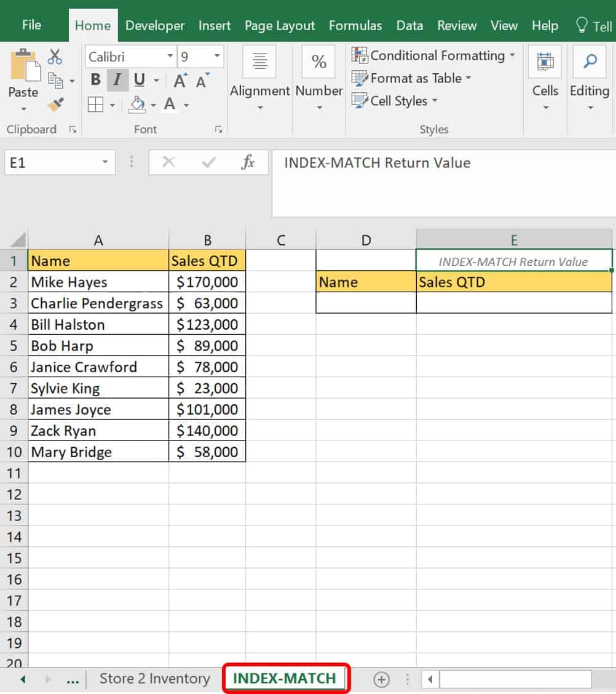Screen dimensions: 616x694
Task: Confirm entry with formula bar checkmark
Action: tap(209, 162)
